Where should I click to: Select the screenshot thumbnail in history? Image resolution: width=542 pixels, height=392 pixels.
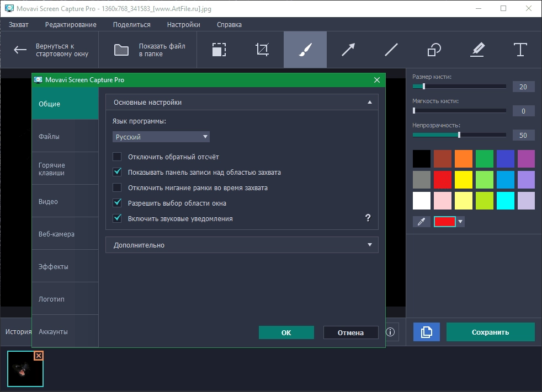click(25, 368)
